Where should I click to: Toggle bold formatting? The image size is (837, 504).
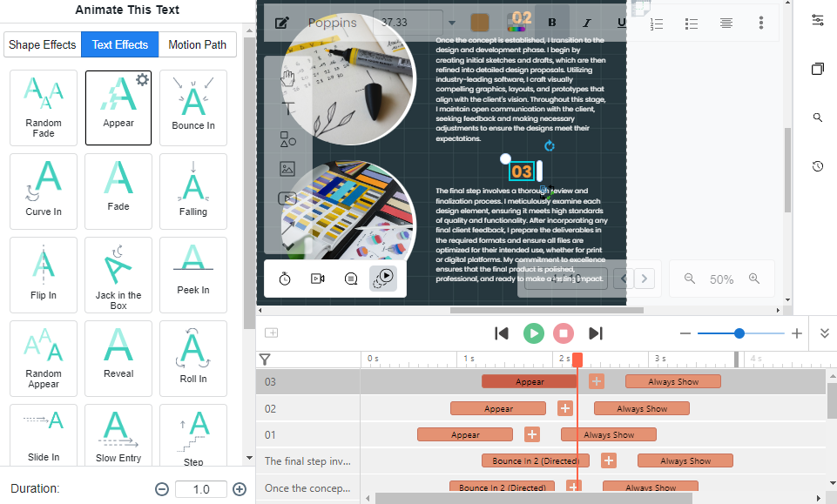pos(551,23)
